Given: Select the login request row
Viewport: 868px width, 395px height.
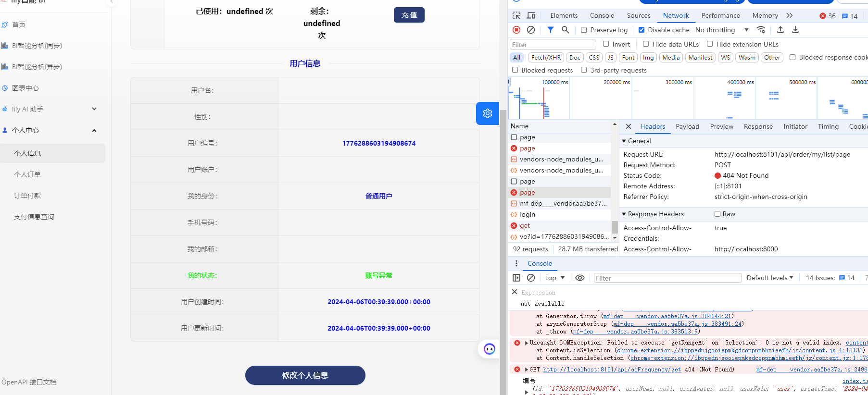Looking at the screenshot, I should coord(560,214).
